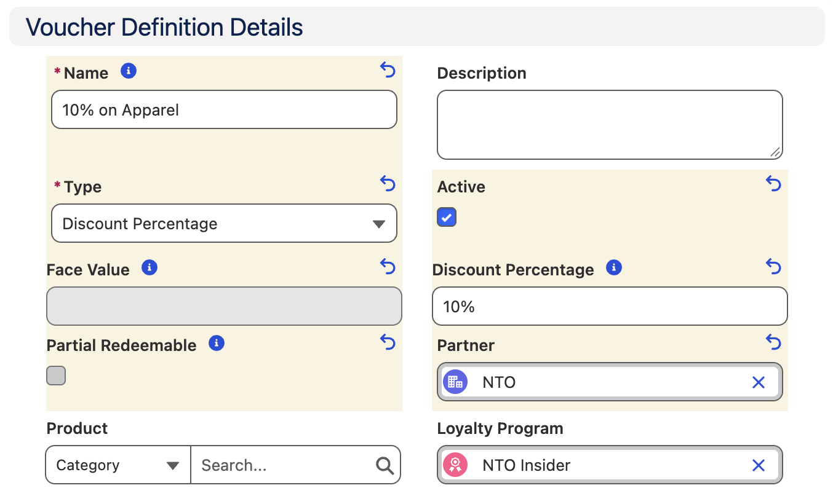833x504 pixels.
Task: Undo changes to the Partner field
Action: (773, 342)
